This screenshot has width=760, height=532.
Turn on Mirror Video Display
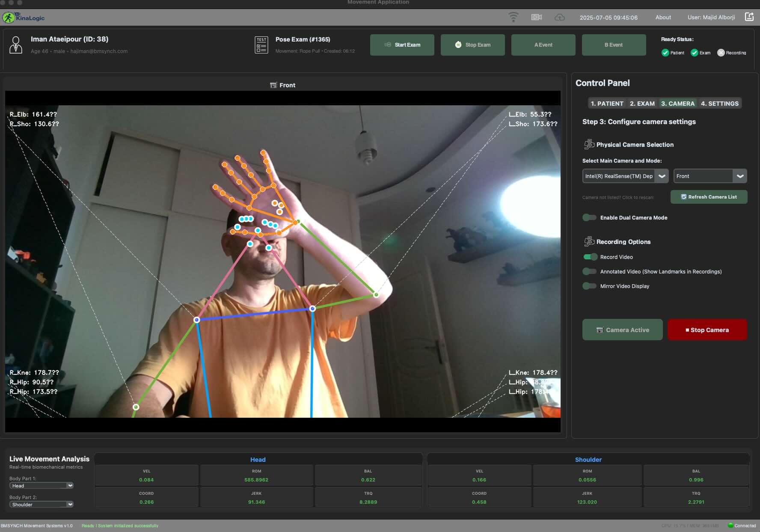pos(590,286)
